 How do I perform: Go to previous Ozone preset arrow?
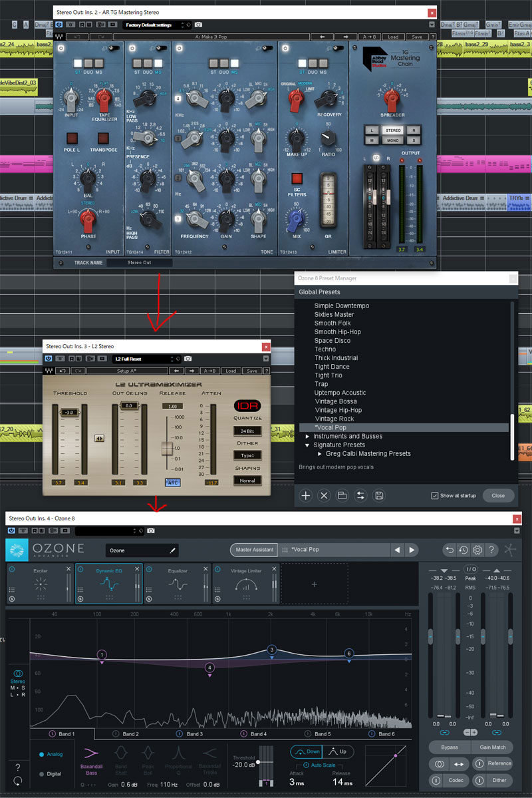(397, 550)
